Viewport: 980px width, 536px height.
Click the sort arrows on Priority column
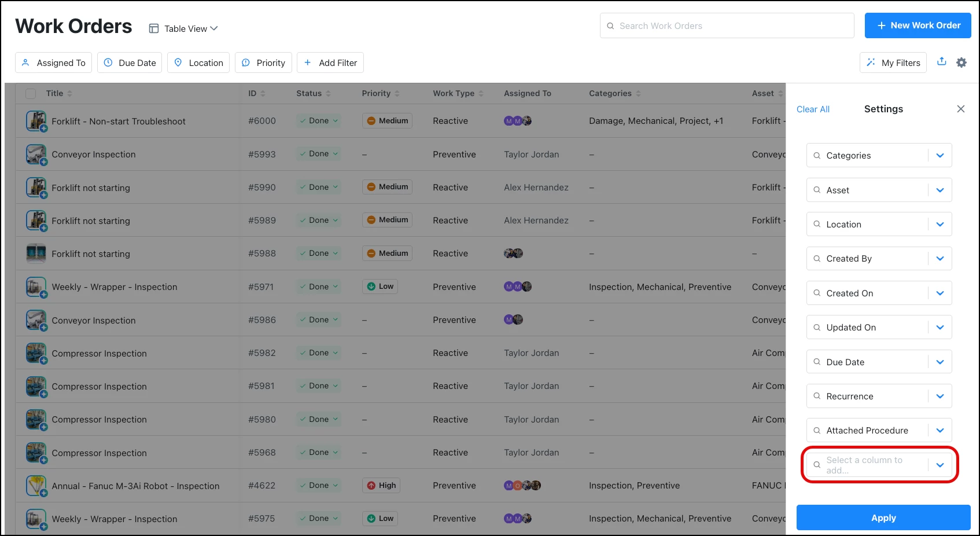point(397,93)
